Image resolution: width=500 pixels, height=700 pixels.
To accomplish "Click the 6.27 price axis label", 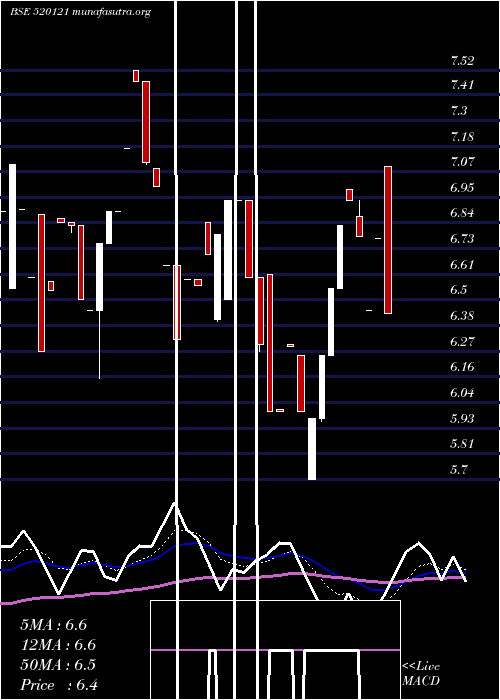I will click(x=462, y=342).
